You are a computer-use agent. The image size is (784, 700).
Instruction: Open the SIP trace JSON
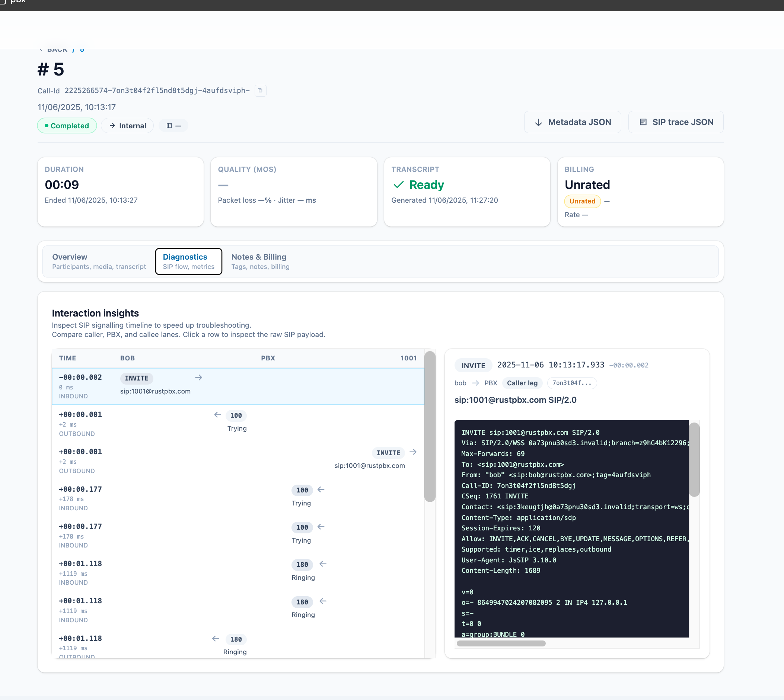pyautogui.click(x=675, y=122)
